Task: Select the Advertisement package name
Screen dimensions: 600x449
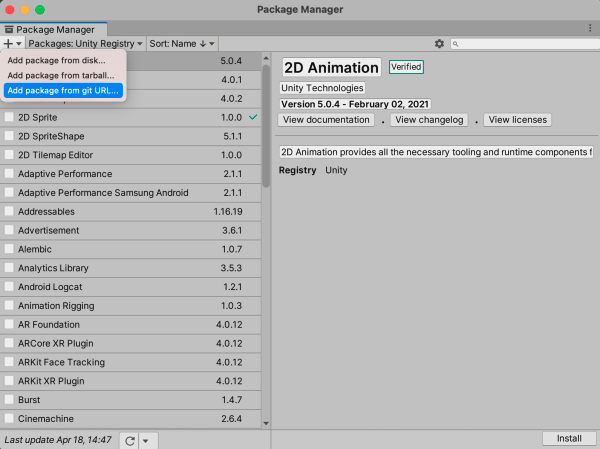Action: pos(49,230)
